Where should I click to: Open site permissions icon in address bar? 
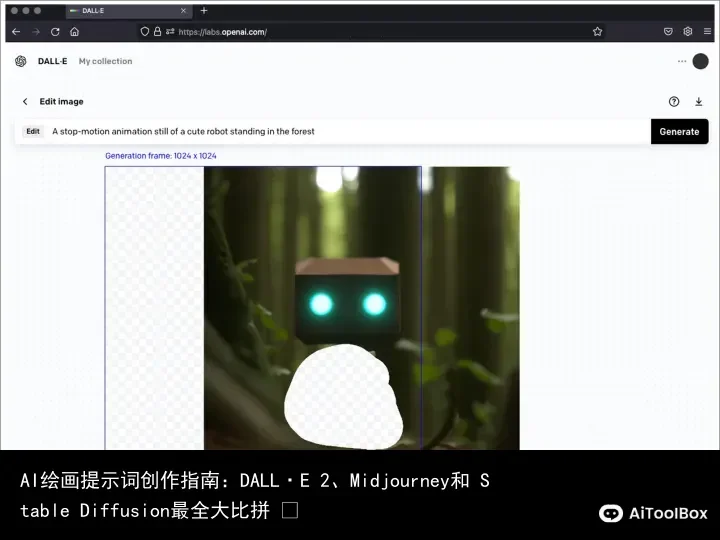170,32
